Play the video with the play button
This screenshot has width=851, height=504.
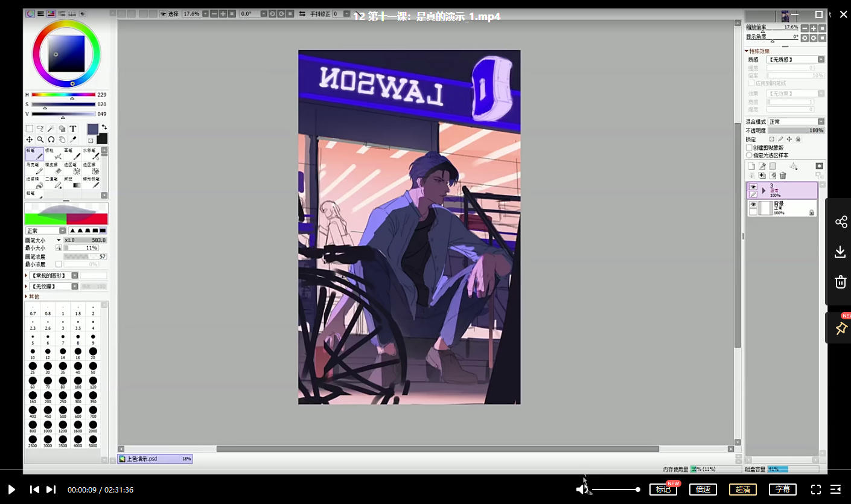tap(11, 490)
